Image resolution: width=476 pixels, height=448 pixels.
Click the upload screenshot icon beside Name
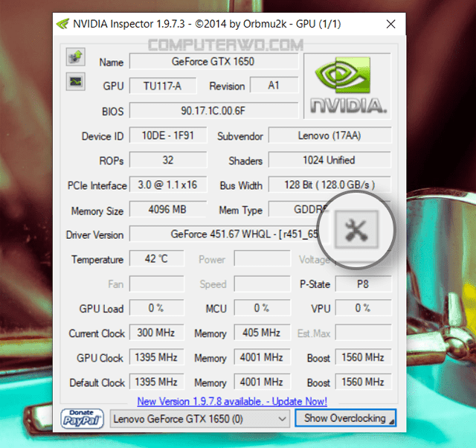[76, 57]
